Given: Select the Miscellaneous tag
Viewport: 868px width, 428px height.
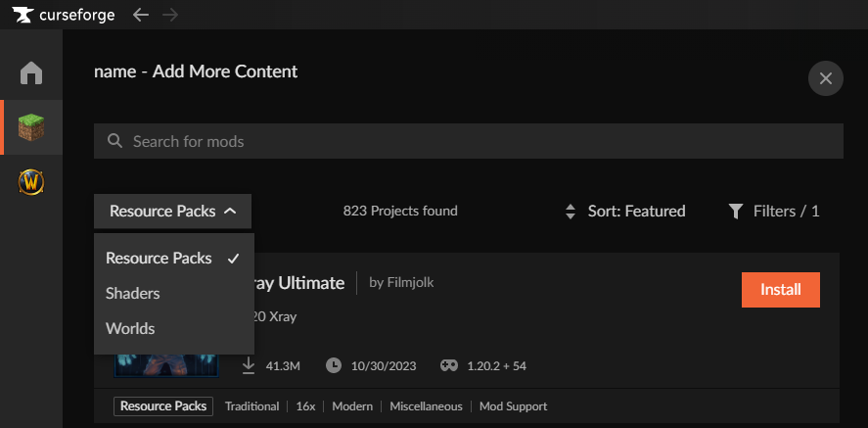Looking at the screenshot, I should 426,406.
